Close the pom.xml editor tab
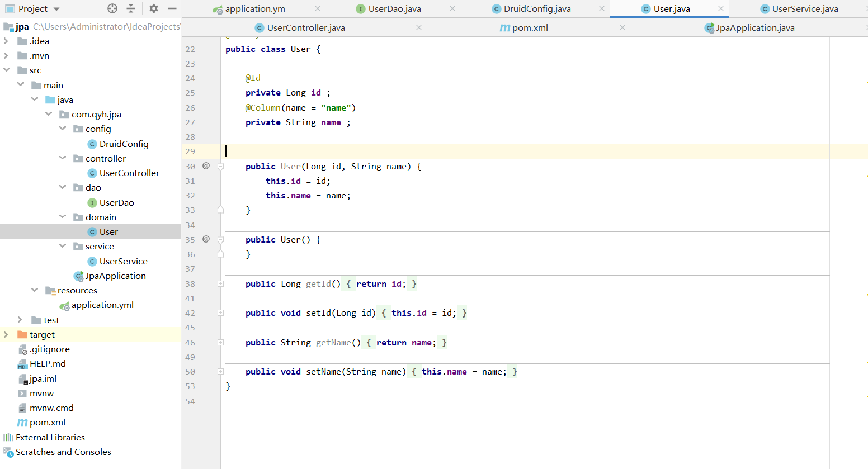868x469 pixels. 622,27
